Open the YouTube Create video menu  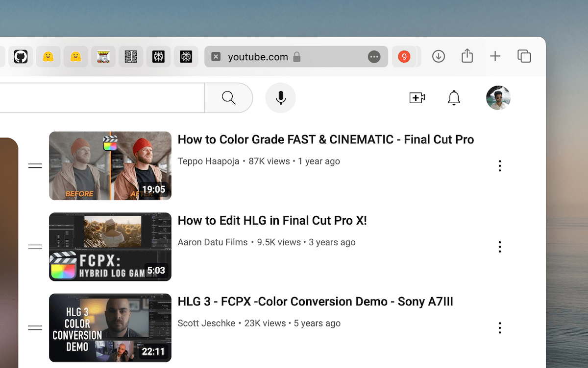point(417,98)
